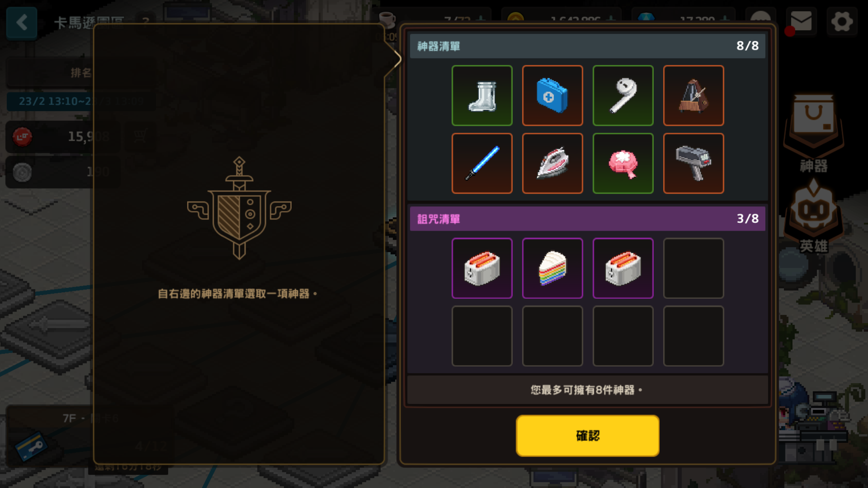Select the blue first aid kit artifact
The width and height of the screenshot is (868, 488).
coord(552,95)
